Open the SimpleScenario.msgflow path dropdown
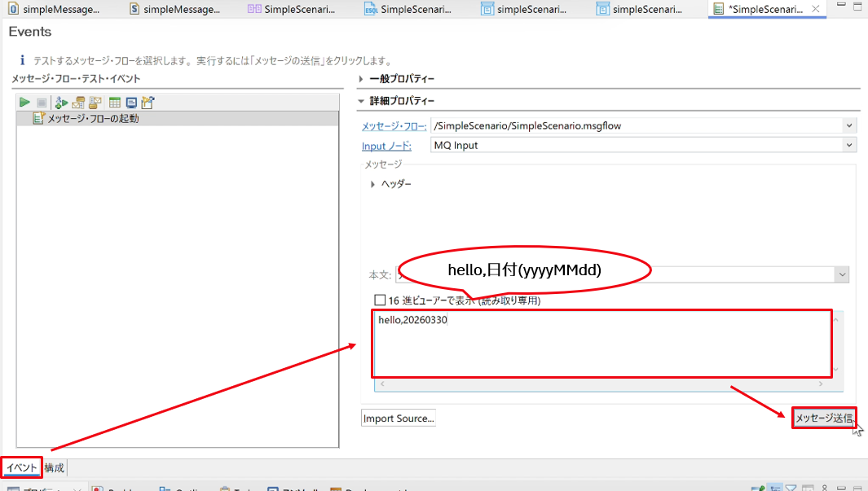Screen dimensions: 868x491 pos(849,125)
